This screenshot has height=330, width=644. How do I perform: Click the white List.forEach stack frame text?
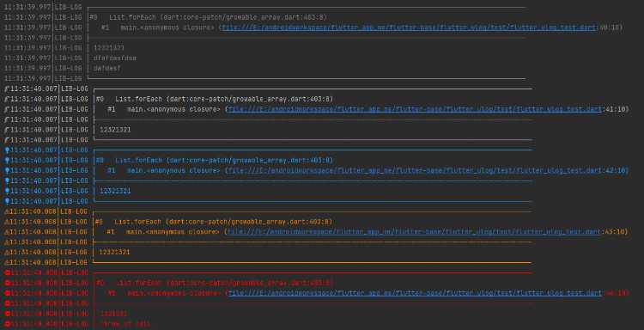pyautogui.click(x=224, y=99)
